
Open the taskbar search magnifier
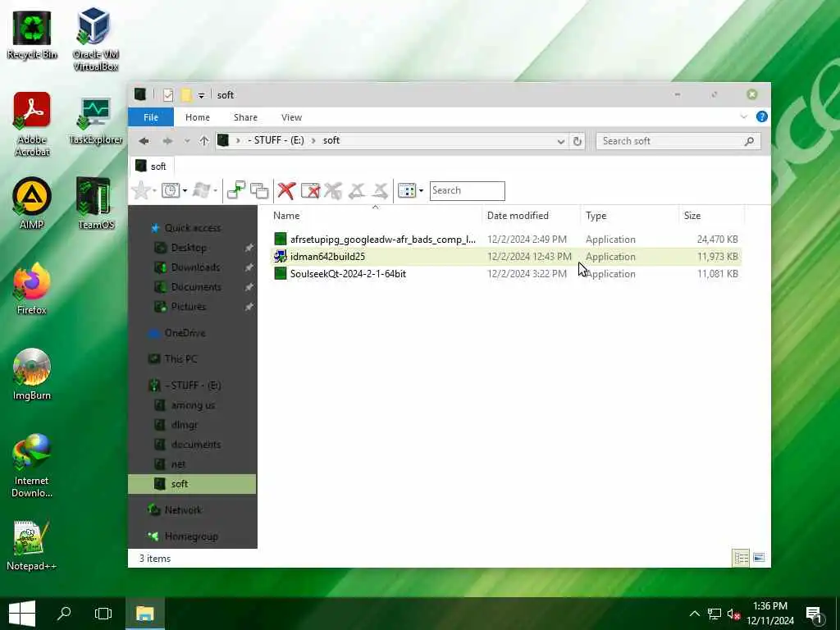click(64, 614)
